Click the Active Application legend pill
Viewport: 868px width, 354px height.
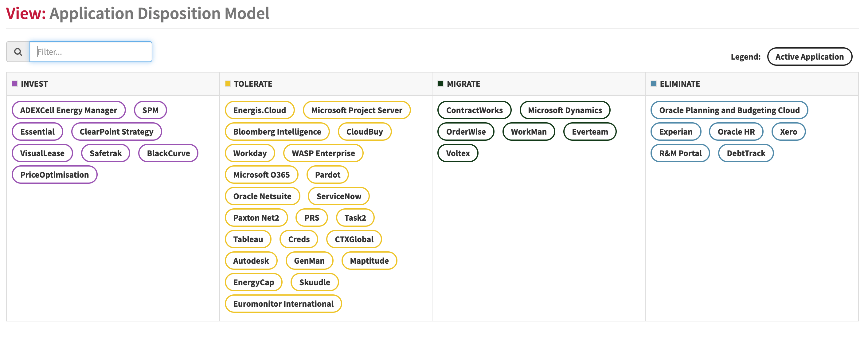(x=809, y=57)
